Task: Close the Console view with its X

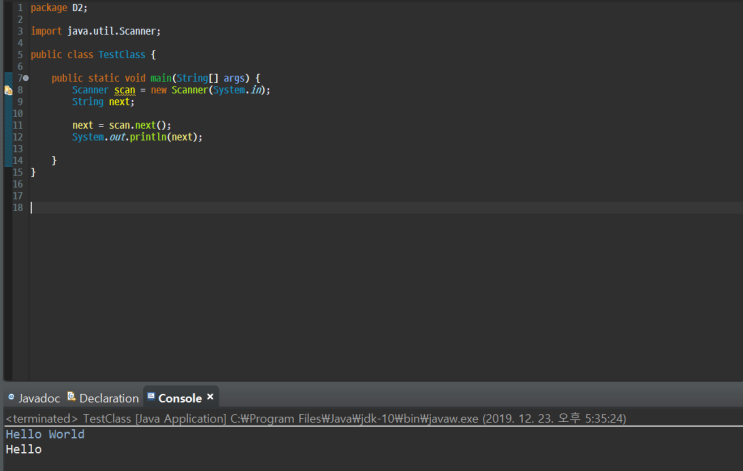Action: tap(210, 397)
